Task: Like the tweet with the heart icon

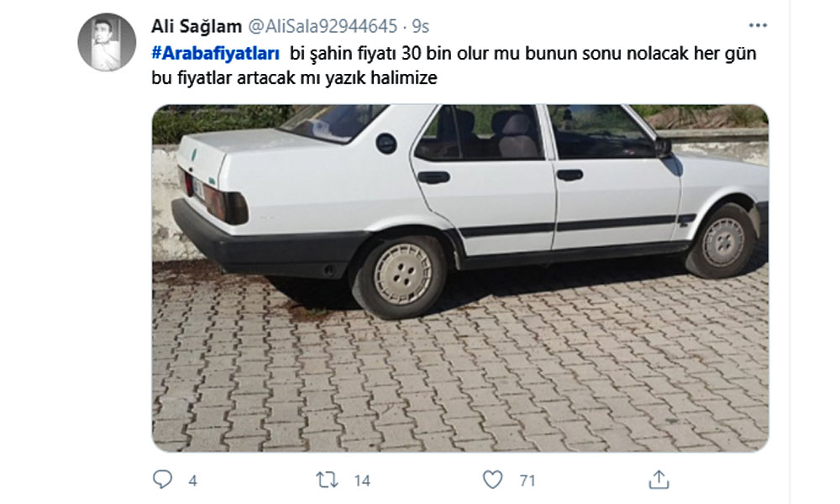Action: point(492,480)
